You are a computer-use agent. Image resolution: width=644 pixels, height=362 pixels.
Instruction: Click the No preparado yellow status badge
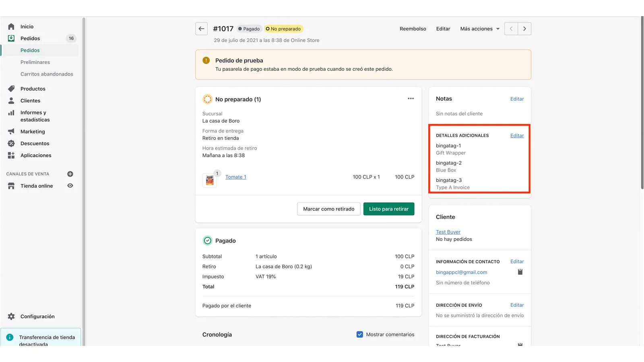click(284, 29)
